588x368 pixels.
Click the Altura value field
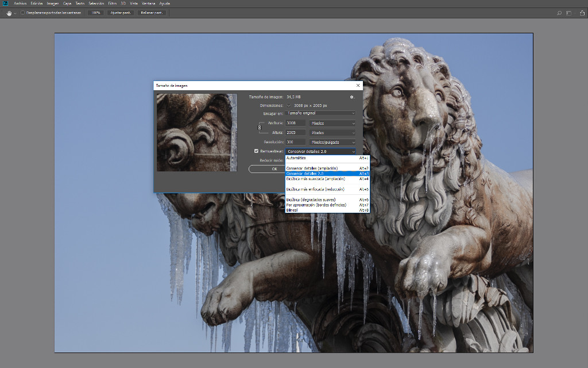tap(295, 133)
